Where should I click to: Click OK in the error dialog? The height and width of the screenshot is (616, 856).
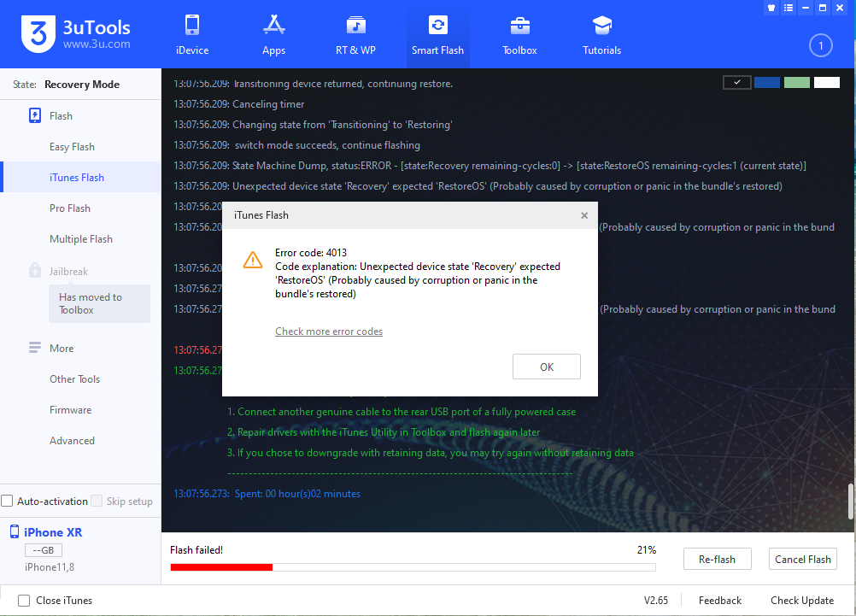(547, 367)
